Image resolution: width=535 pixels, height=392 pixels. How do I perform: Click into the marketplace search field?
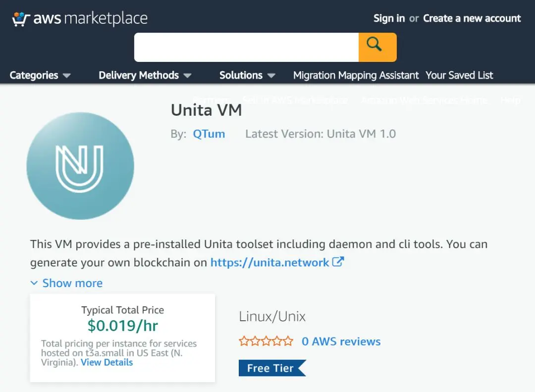click(246, 47)
